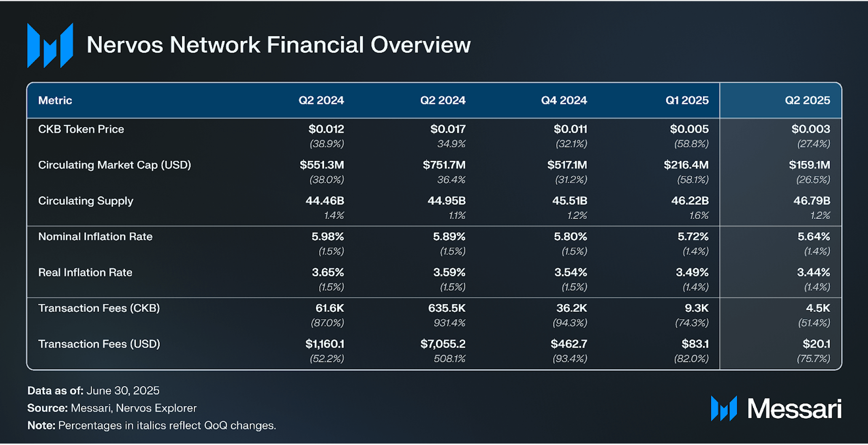Click the Nervos Network Financial Overview title

click(278, 45)
